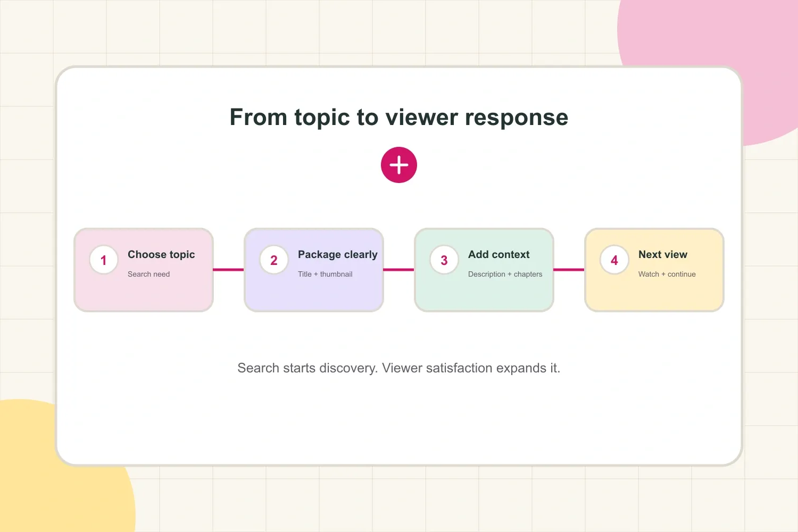Open the Next view card
The image size is (798, 532).
pyautogui.click(x=654, y=270)
